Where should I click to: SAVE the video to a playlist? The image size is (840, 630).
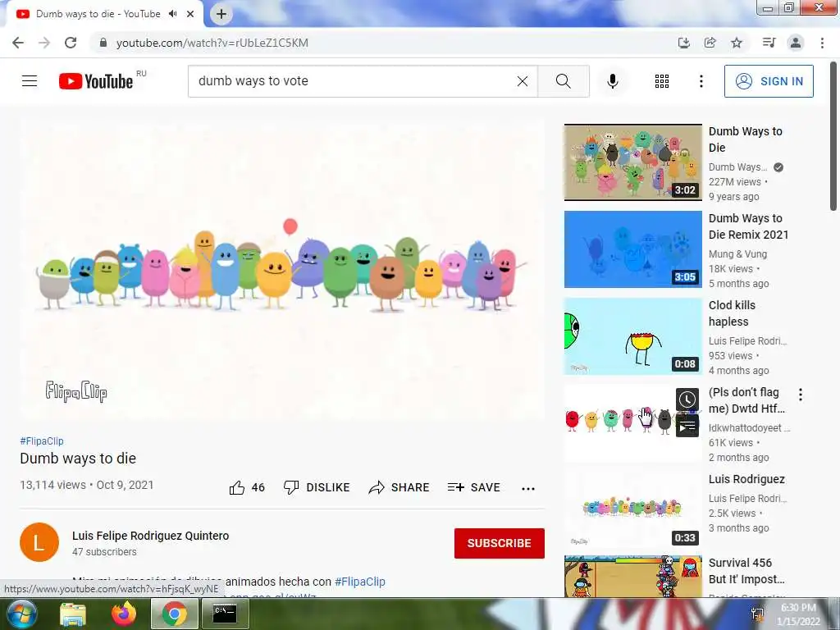(x=474, y=487)
